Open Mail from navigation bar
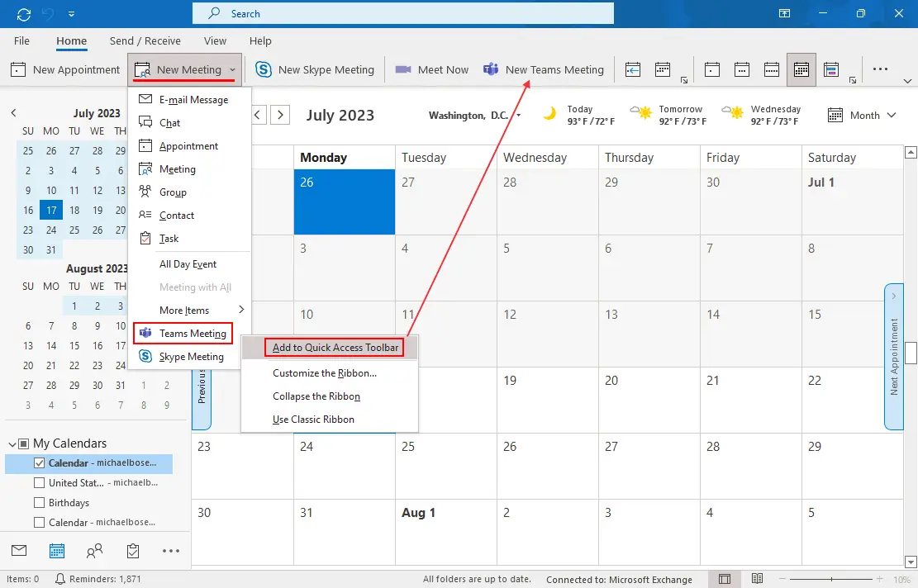 click(x=19, y=551)
